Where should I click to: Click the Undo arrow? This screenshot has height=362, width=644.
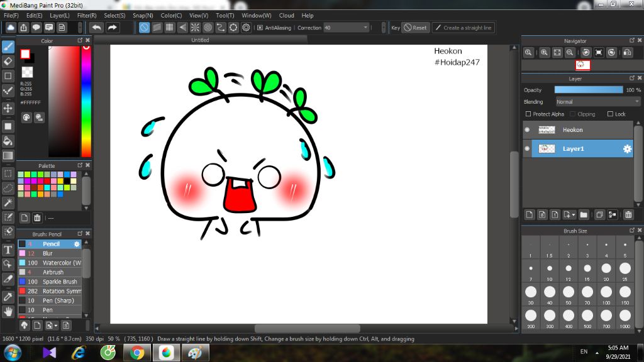tap(96, 28)
